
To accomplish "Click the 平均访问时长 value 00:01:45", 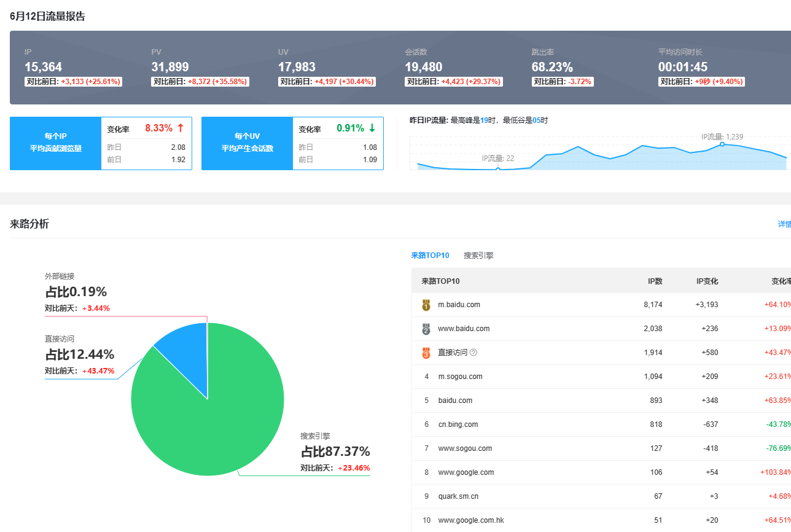I will (x=683, y=67).
